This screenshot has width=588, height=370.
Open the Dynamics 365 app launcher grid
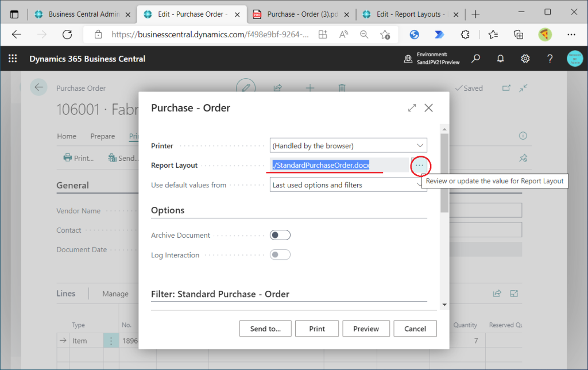(x=13, y=59)
